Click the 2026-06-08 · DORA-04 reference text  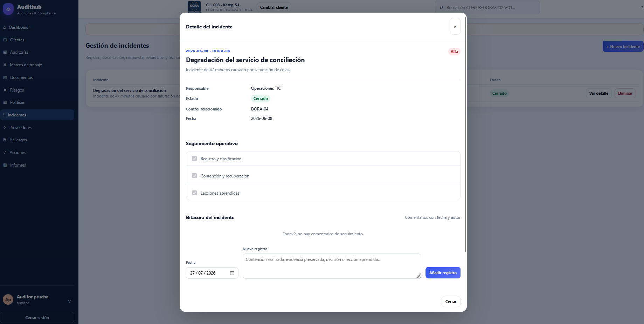tap(208, 51)
